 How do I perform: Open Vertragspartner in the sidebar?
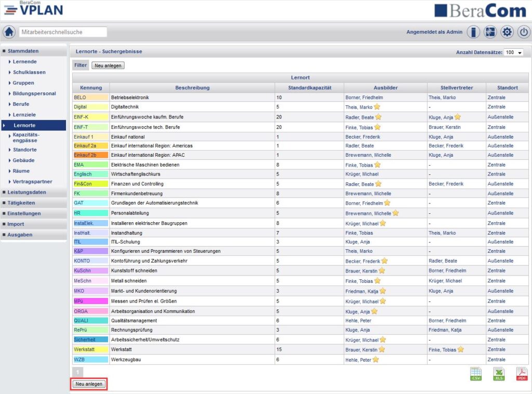[x=33, y=181]
